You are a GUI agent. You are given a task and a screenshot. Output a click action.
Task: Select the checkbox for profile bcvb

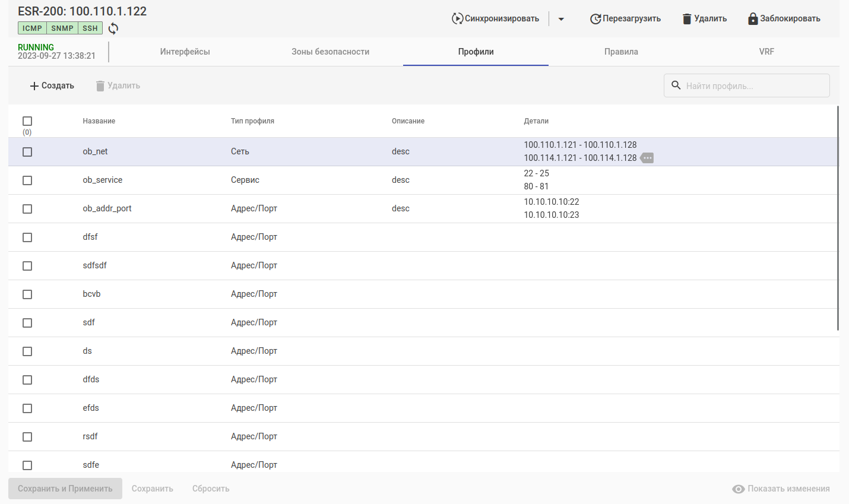[27, 294]
